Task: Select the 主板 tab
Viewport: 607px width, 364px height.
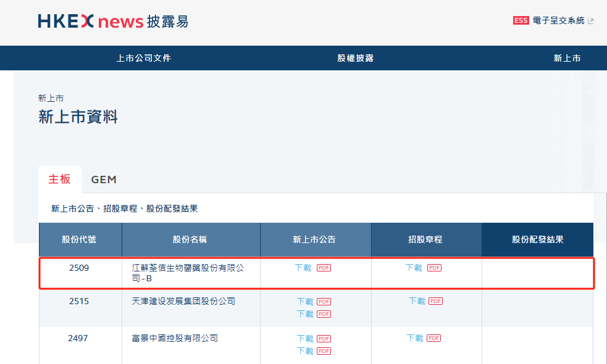Action: [60, 179]
